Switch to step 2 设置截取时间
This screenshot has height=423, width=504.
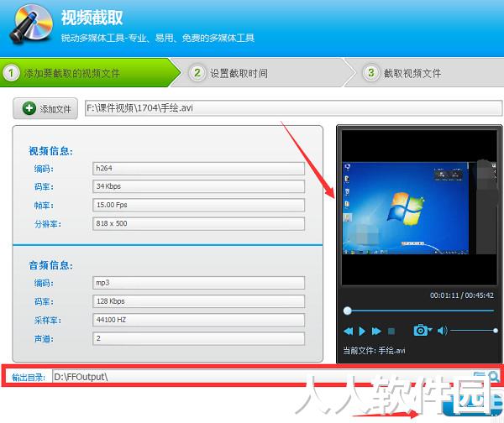[260, 73]
